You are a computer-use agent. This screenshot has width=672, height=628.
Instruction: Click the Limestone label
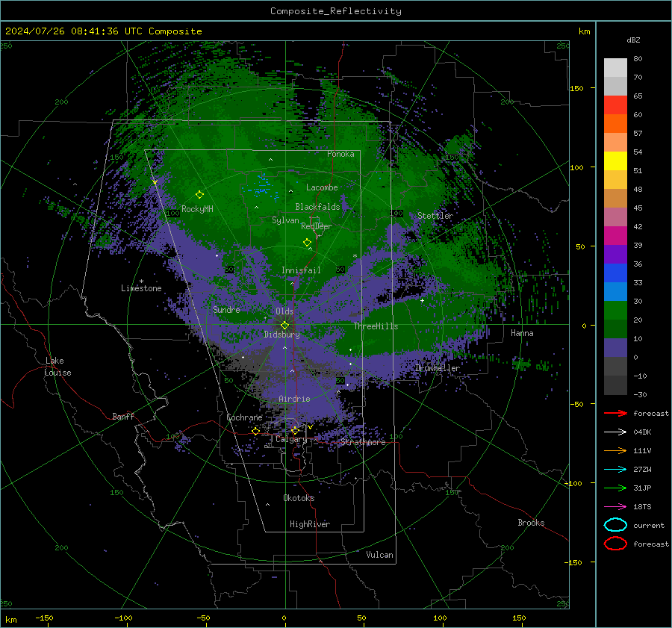141,288
